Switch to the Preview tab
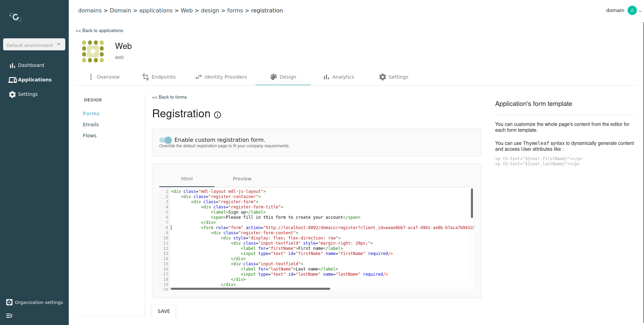This screenshot has width=644, height=325. tap(242, 179)
